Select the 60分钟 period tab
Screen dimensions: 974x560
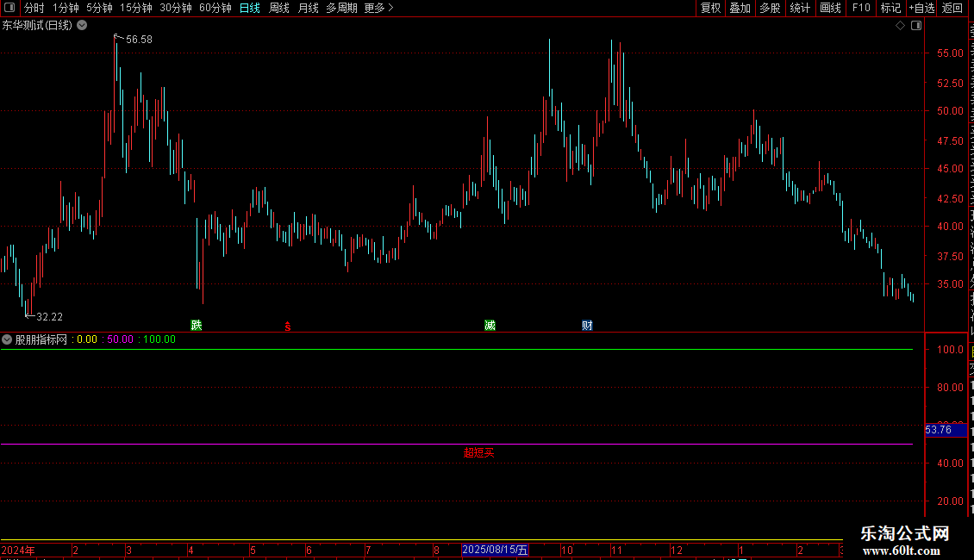pos(215,8)
